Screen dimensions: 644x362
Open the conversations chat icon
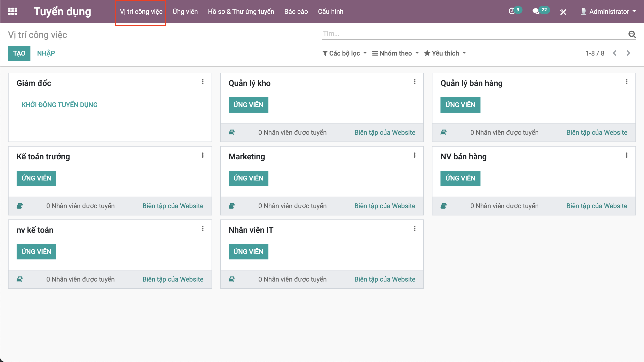536,12
